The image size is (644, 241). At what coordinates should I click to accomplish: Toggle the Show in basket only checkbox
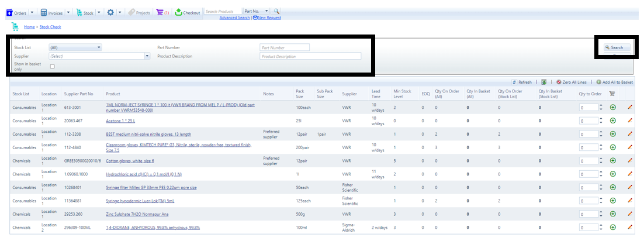tap(52, 66)
